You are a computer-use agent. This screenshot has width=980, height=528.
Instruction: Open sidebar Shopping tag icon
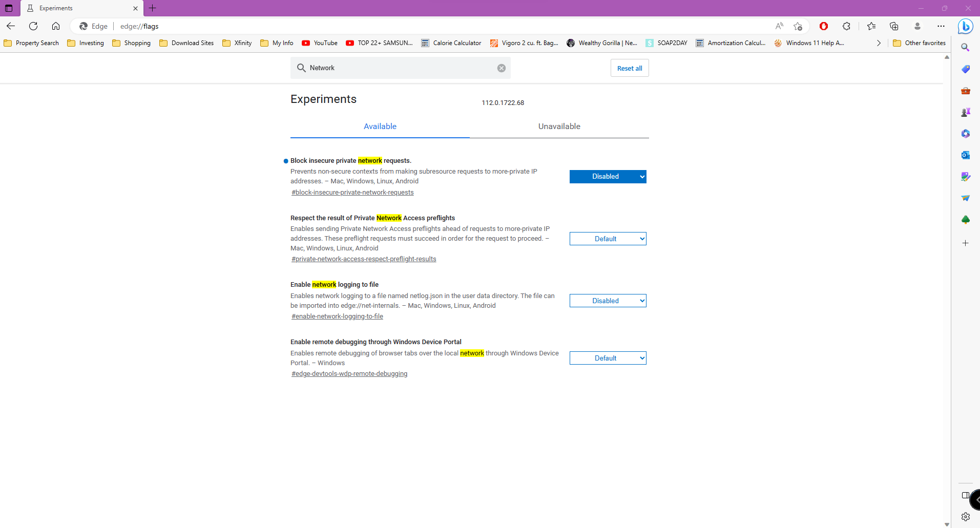[966, 69]
